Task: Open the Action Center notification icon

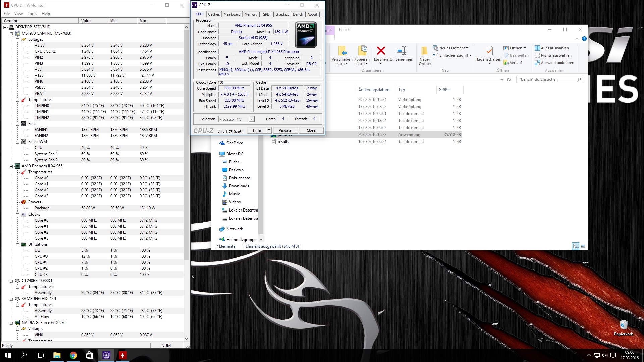Action: click(613, 355)
